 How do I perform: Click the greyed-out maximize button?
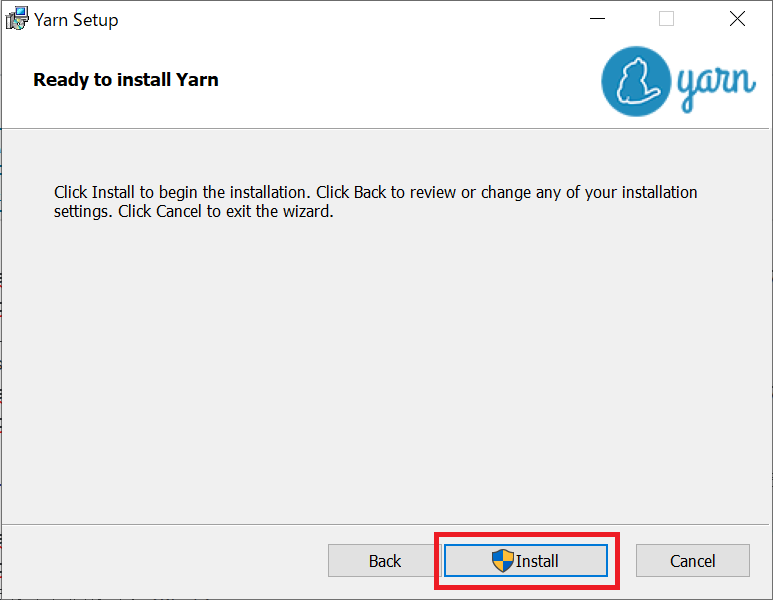click(x=667, y=19)
